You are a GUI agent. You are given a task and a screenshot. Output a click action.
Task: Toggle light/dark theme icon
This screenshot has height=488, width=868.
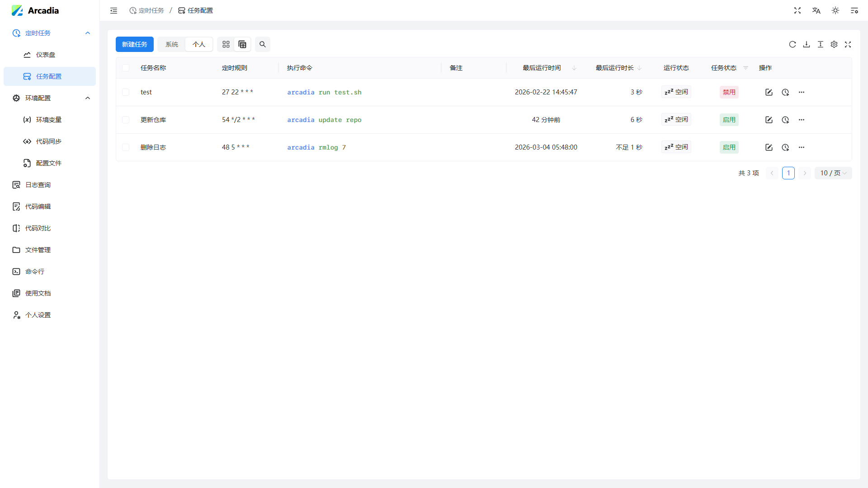click(835, 10)
